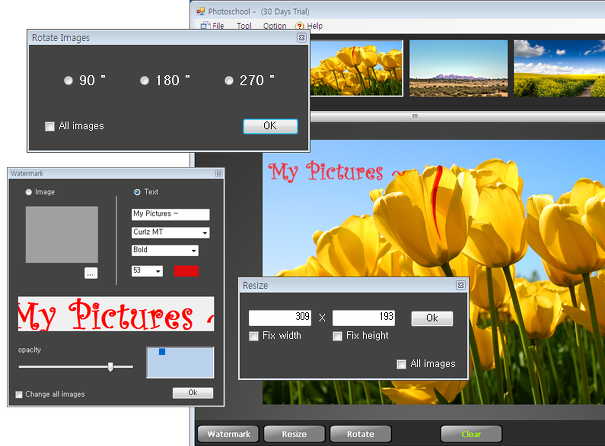Screen dimensions: 605x446
Task: Select the 270 degree rotation option
Action: pyautogui.click(x=229, y=80)
